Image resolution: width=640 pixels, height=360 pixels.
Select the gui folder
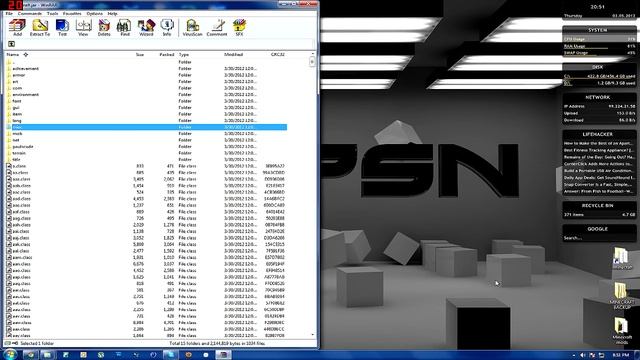coord(146,107)
